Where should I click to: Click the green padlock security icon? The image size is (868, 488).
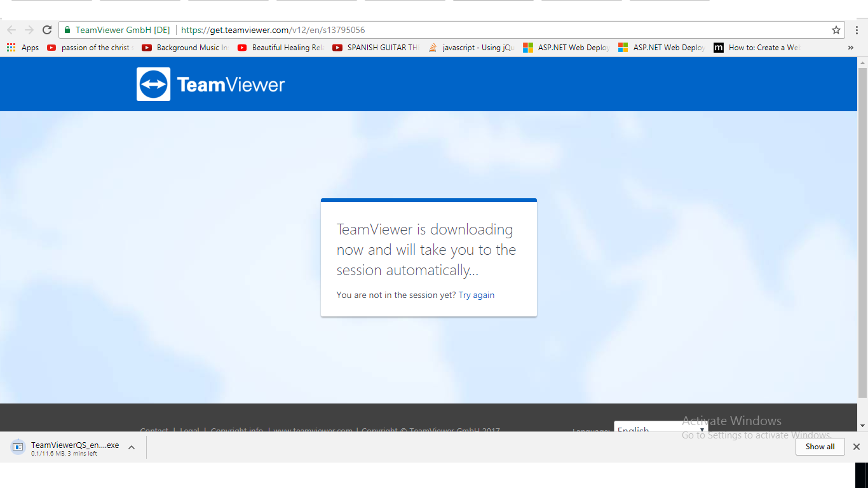pos(67,30)
